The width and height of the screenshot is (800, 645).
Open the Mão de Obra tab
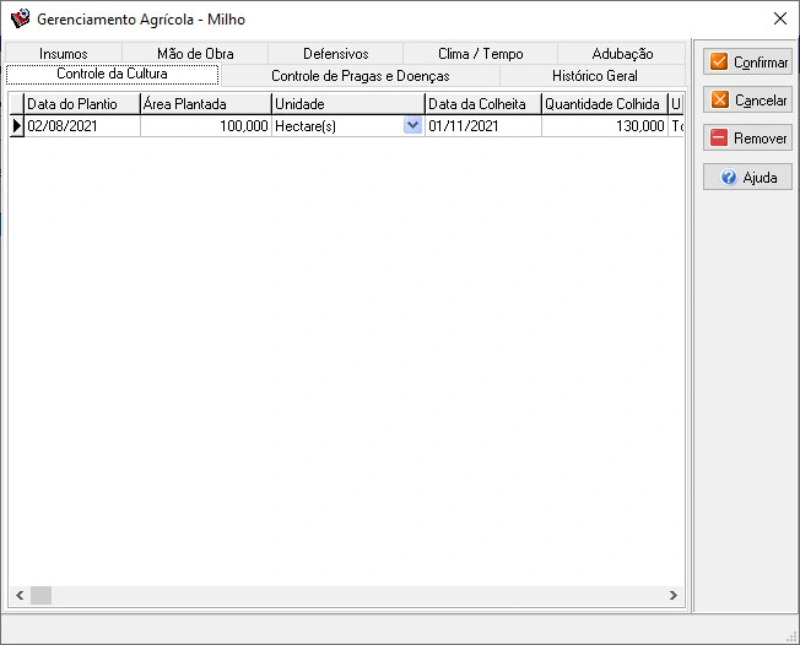click(195, 54)
